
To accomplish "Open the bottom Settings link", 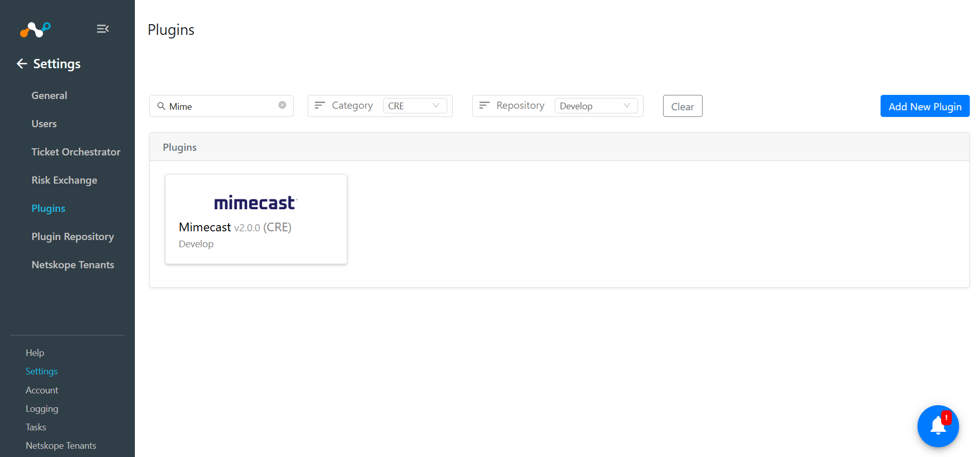I will pos(42,371).
